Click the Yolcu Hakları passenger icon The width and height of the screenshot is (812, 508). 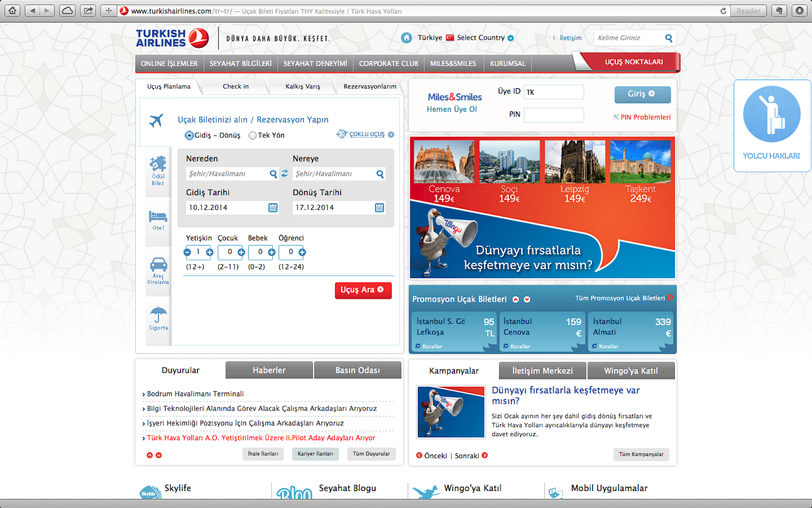(771, 114)
